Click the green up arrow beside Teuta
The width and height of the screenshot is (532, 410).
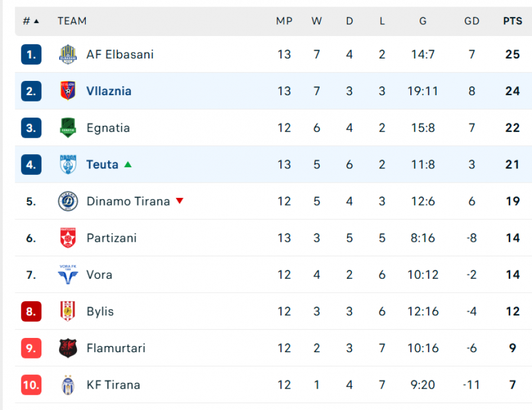click(x=128, y=164)
